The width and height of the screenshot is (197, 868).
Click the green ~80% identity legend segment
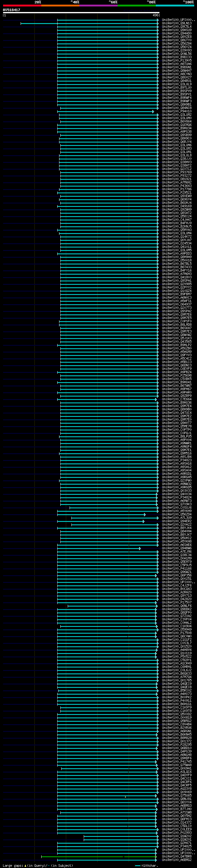[137, 6]
